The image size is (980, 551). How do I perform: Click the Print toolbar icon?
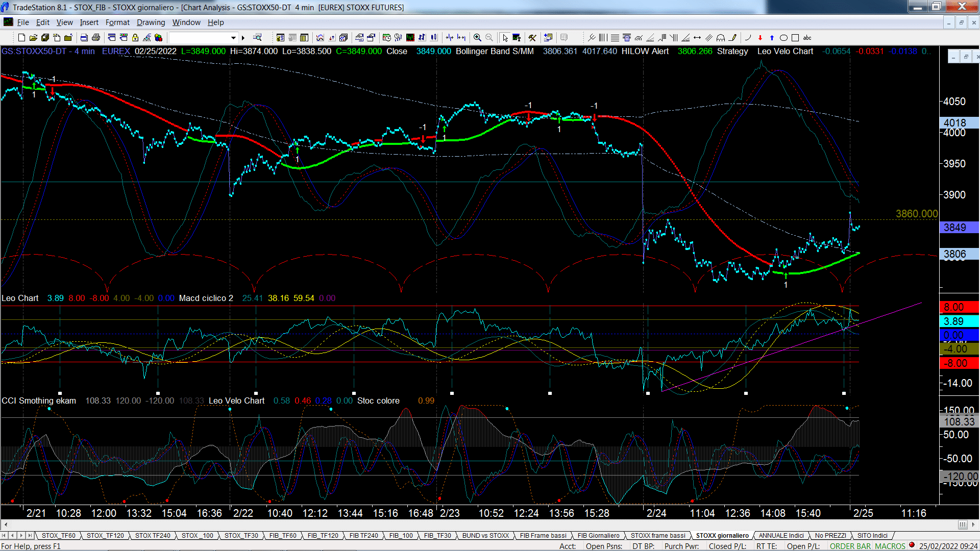tap(95, 38)
